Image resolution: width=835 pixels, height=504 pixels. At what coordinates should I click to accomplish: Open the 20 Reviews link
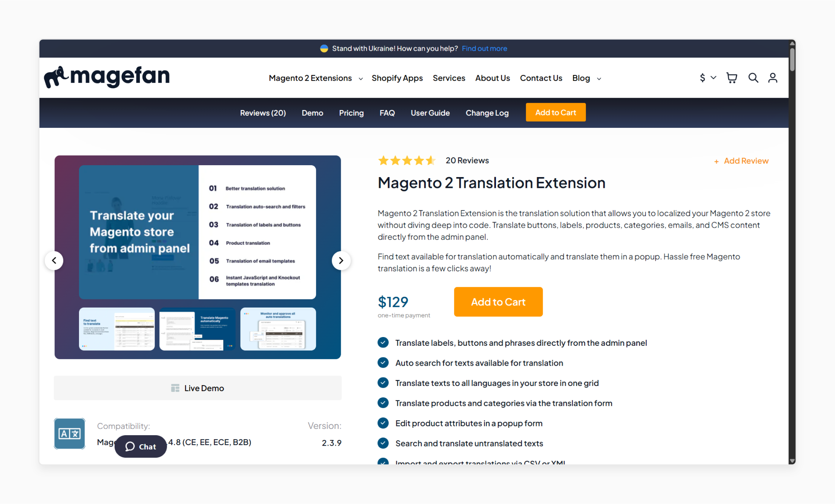[467, 161]
